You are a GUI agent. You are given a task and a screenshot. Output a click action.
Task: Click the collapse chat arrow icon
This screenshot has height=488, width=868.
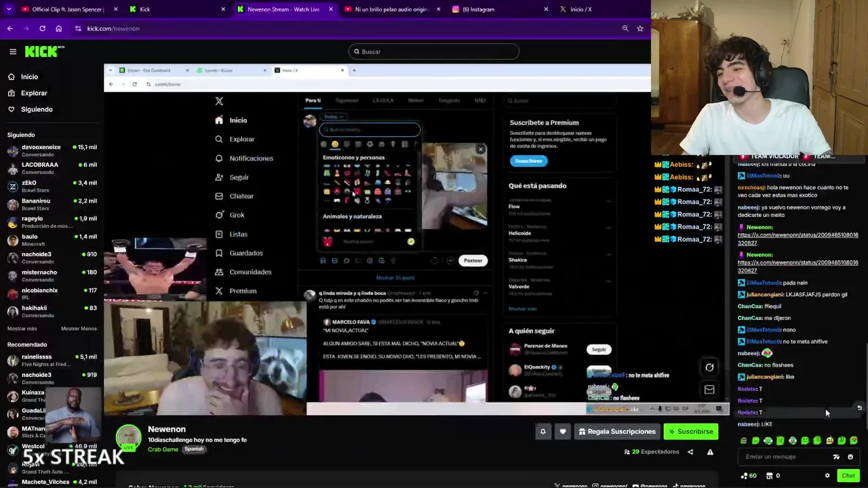[x=859, y=407]
